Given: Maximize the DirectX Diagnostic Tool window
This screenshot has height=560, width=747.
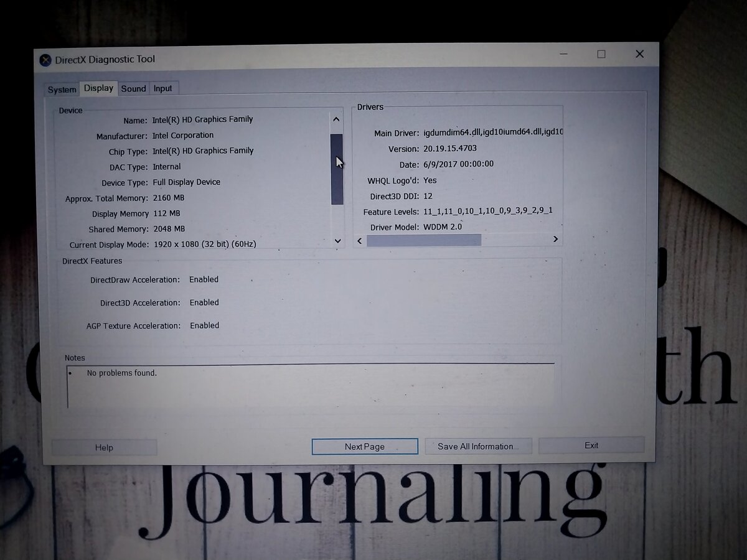Looking at the screenshot, I should tap(601, 55).
